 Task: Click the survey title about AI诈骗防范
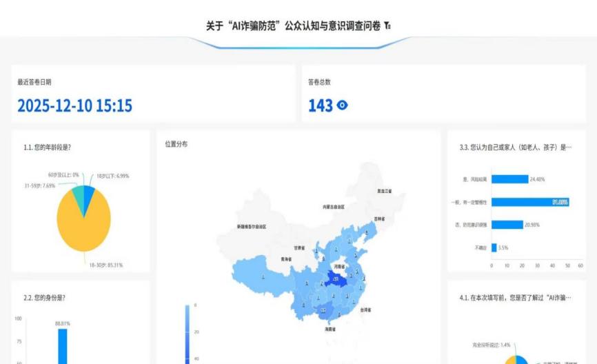(x=294, y=26)
